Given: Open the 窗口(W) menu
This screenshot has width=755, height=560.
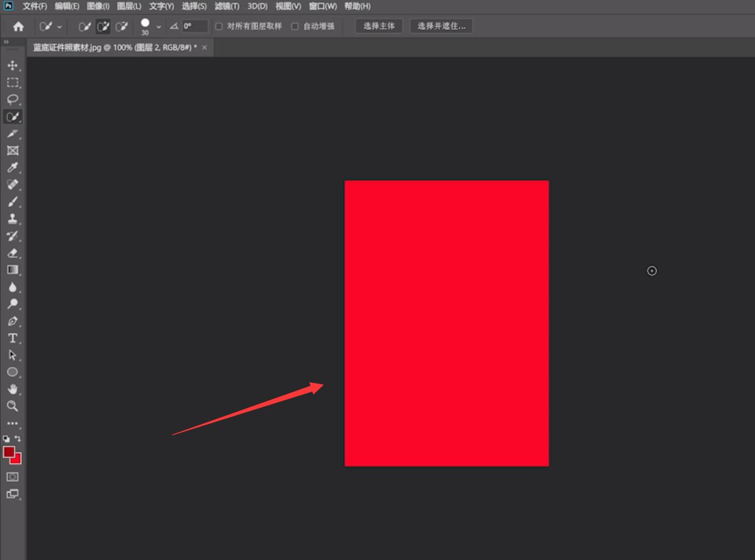Looking at the screenshot, I should pyautogui.click(x=323, y=6).
